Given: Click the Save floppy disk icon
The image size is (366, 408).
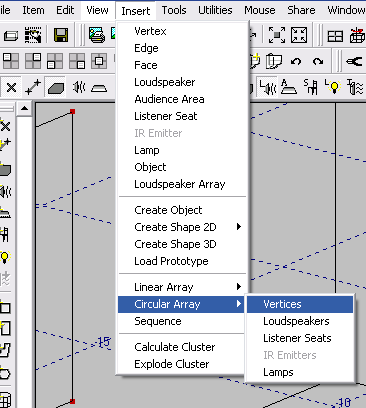Looking at the screenshot, I should coord(61,35).
